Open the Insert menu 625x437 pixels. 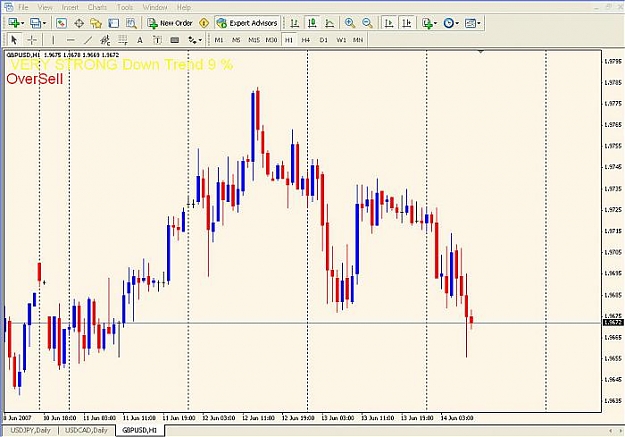point(70,7)
